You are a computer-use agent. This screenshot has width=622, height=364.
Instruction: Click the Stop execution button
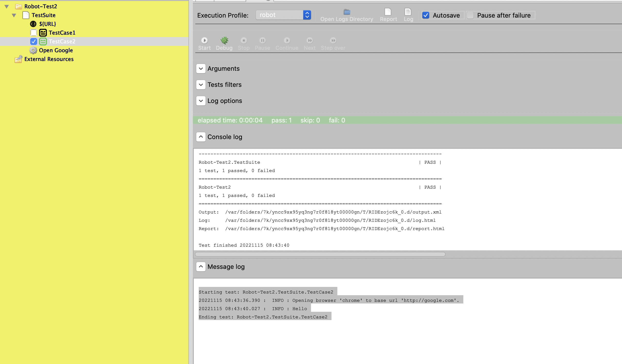click(244, 44)
